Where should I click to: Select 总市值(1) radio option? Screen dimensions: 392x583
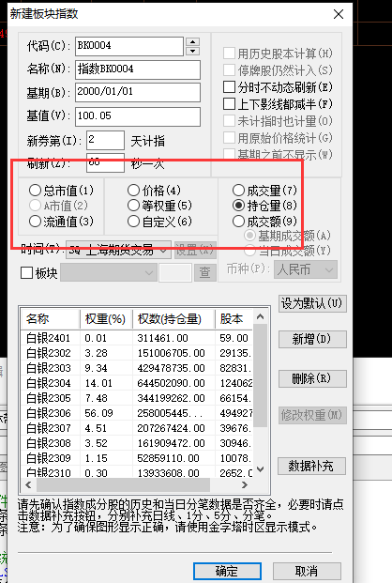(35, 191)
